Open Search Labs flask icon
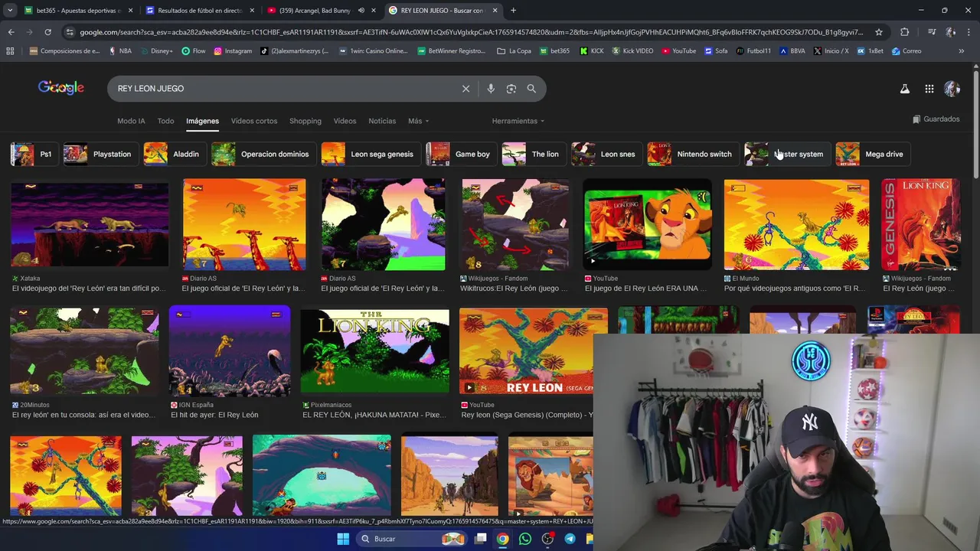This screenshot has height=551, width=980. pyautogui.click(x=905, y=89)
